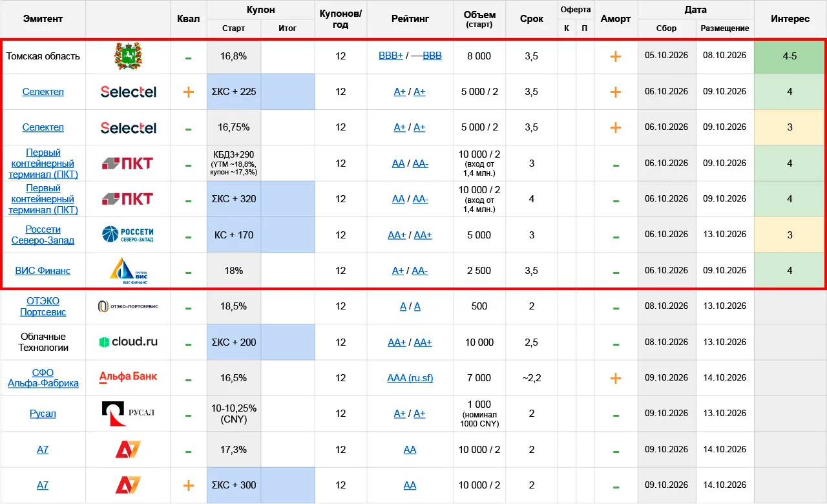Click the Аморт column header
This screenshot has height=504, width=827.
[x=615, y=19]
